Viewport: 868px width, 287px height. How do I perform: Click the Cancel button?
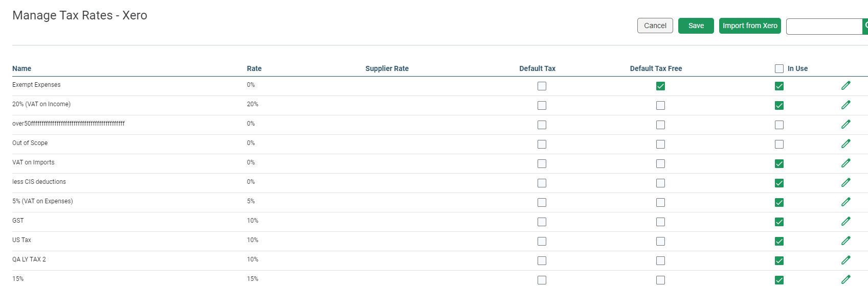point(655,26)
